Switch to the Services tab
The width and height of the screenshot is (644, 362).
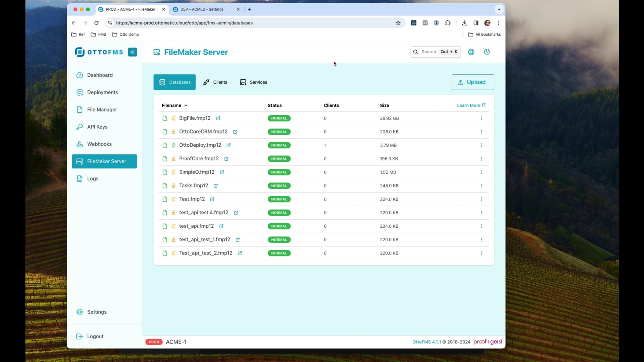click(253, 82)
